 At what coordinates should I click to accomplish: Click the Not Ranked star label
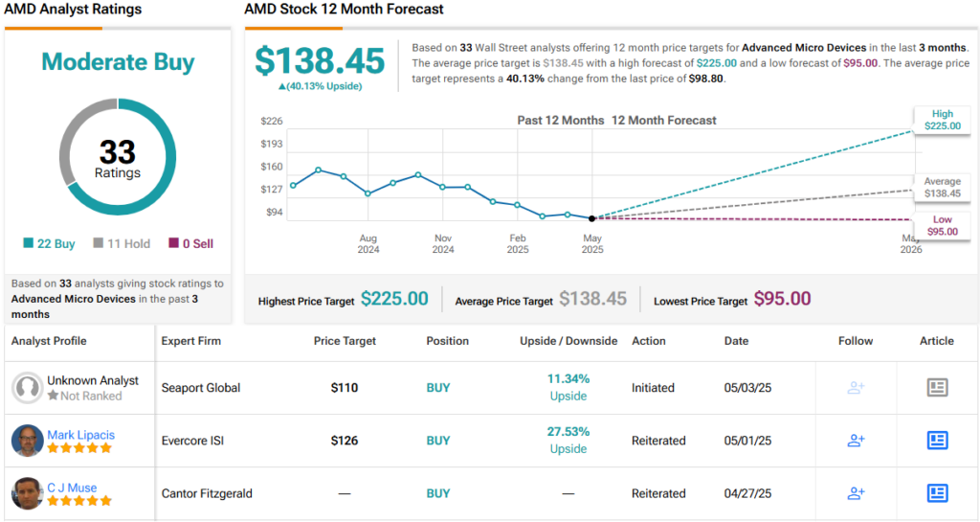click(x=84, y=396)
